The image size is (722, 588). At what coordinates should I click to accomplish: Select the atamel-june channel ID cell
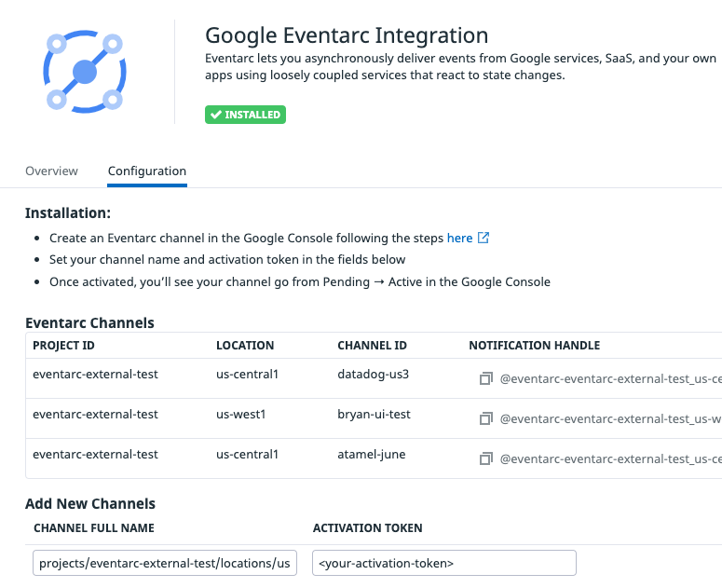pos(373,455)
